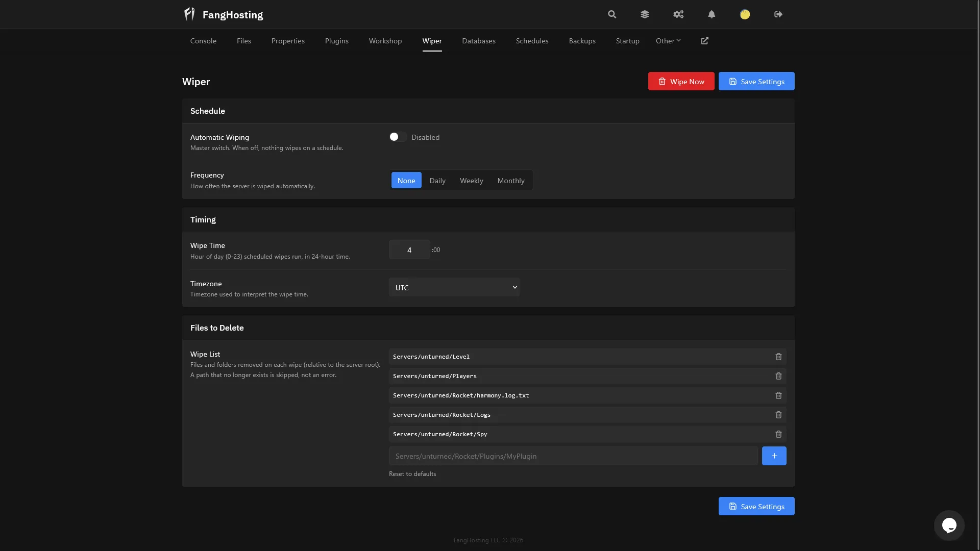The height and width of the screenshot is (551, 980).
Task: Open the admin gears settings icon
Action: point(678,14)
